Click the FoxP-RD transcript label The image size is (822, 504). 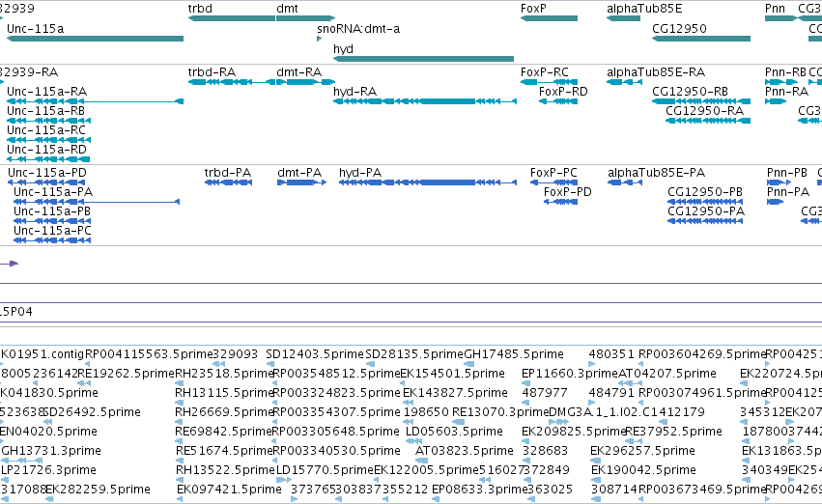pyautogui.click(x=563, y=92)
